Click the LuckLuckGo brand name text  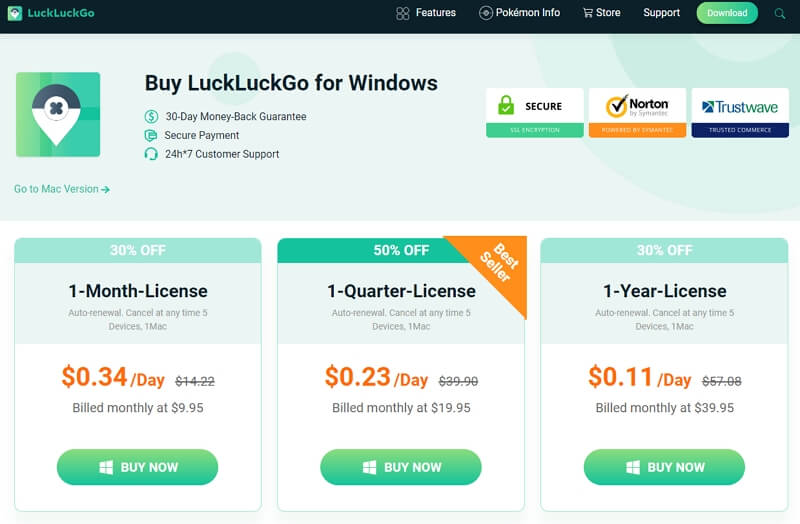coord(61,13)
